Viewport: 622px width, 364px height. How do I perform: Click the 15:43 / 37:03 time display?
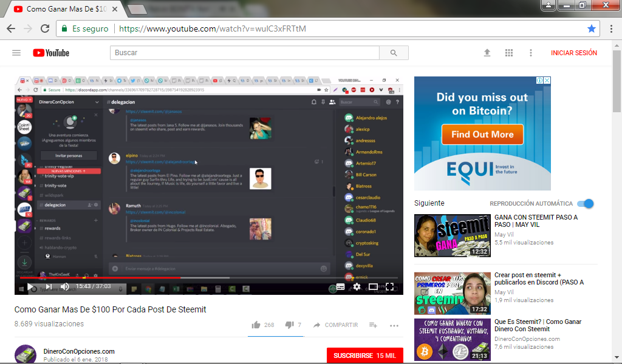click(93, 286)
